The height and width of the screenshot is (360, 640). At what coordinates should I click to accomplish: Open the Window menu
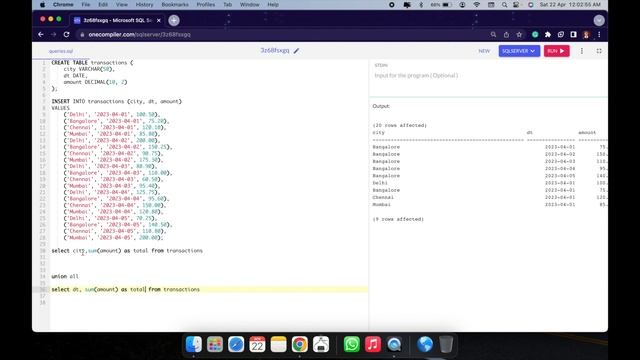(249, 4)
